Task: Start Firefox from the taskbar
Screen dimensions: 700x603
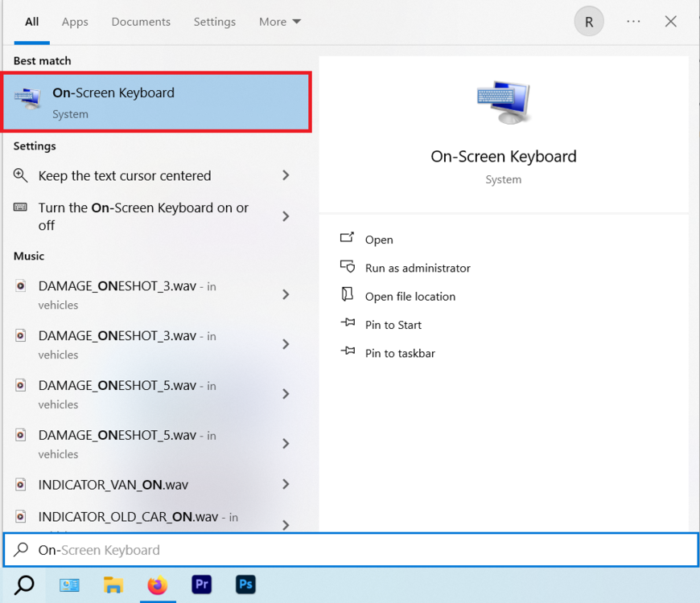Action: click(x=158, y=585)
